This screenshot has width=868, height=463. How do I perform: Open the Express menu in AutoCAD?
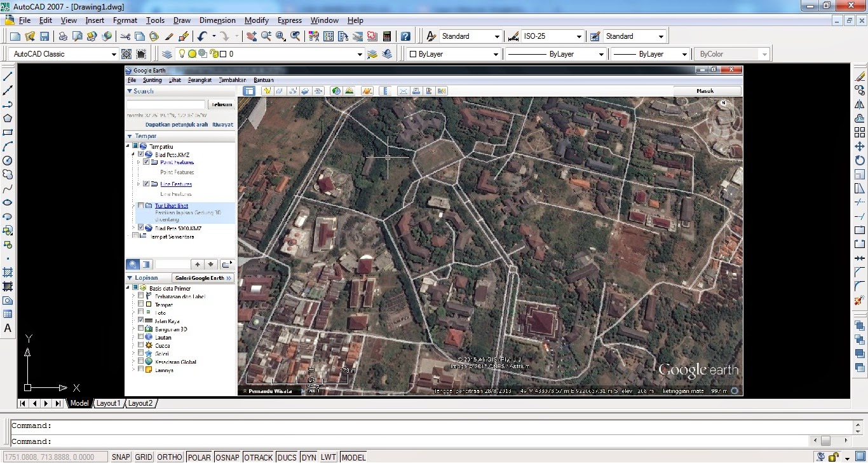click(x=290, y=20)
